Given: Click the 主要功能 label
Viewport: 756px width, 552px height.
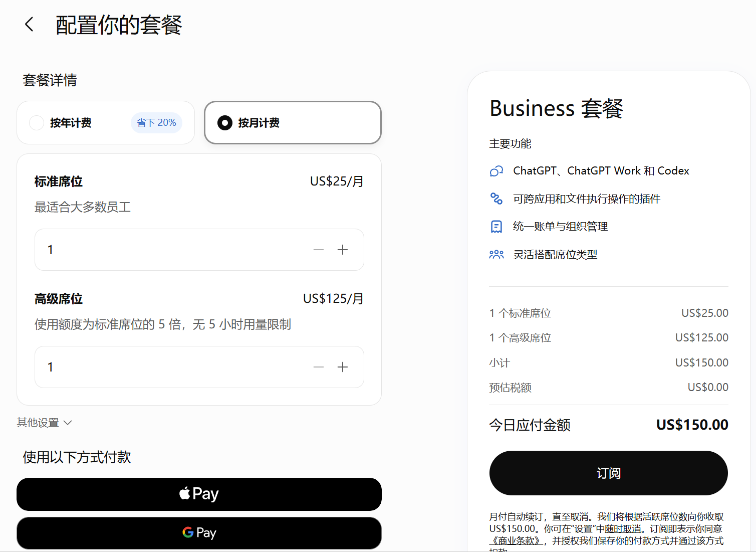Looking at the screenshot, I should pos(510,144).
